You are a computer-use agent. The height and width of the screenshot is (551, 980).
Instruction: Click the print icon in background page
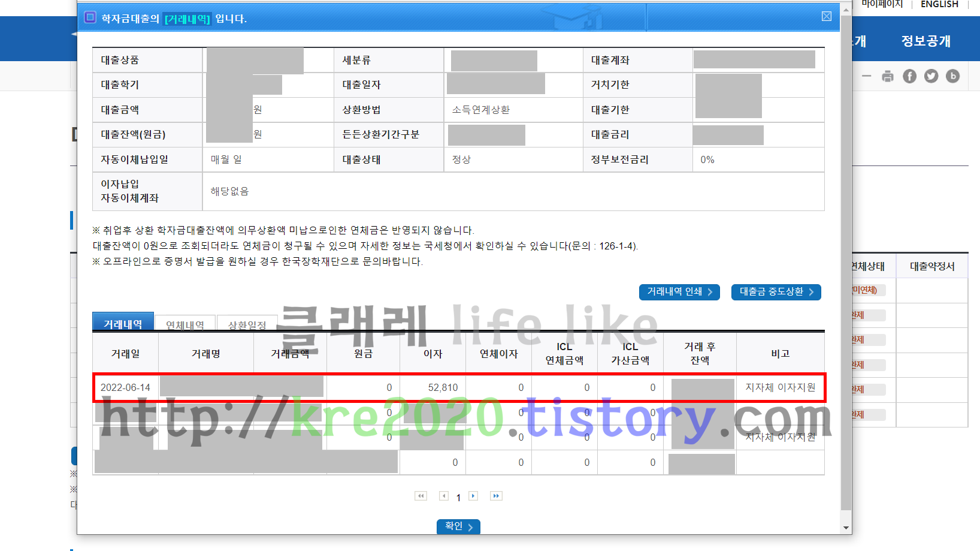[888, 76]
